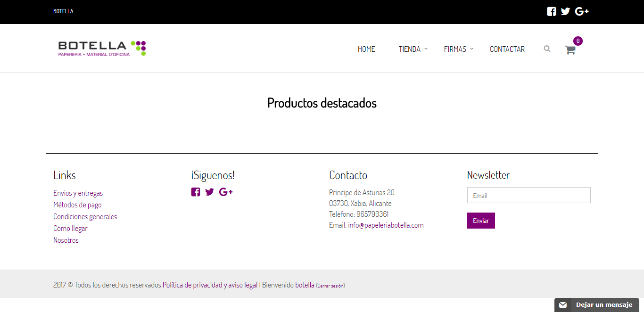Go to HOME menu item
This screenshot has height=312, width=644.
[x=366, y=49]
